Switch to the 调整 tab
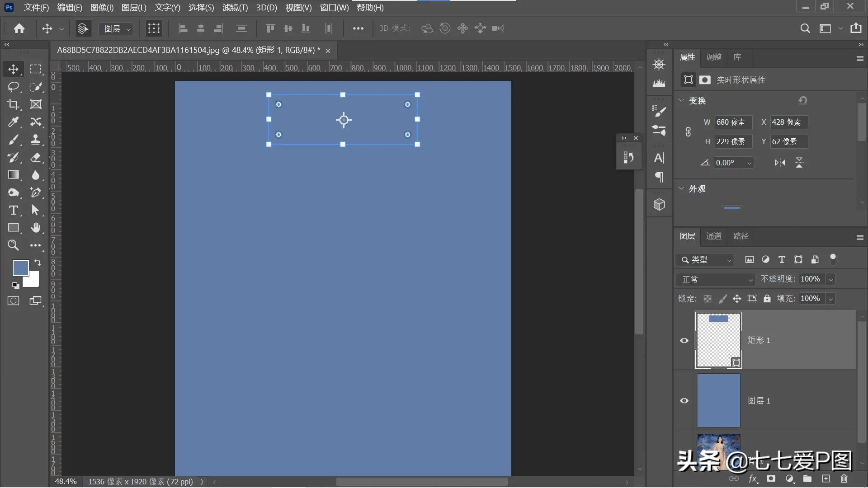This screenshot has height=488, width=868. [x=714, y=57]
